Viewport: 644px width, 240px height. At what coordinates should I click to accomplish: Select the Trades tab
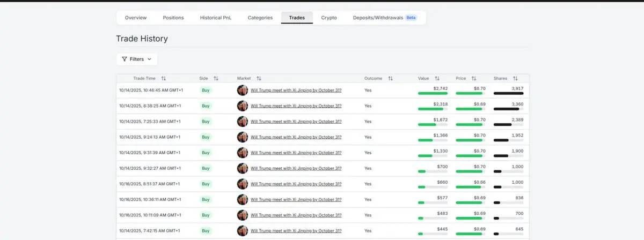pos(297,18)
